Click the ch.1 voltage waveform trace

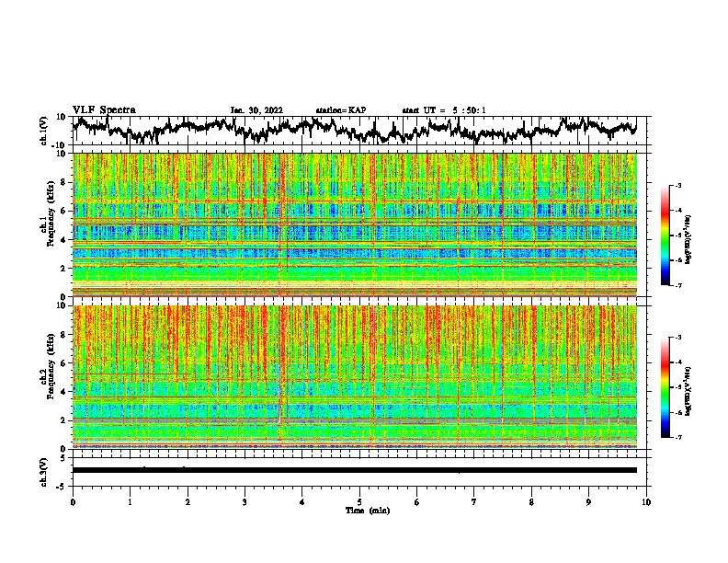coord(355,130)
